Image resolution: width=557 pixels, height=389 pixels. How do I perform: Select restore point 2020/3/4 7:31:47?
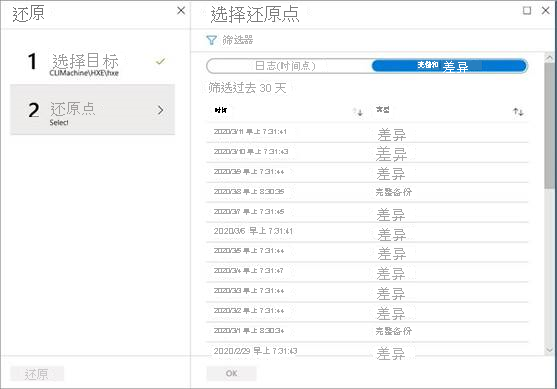367,272
